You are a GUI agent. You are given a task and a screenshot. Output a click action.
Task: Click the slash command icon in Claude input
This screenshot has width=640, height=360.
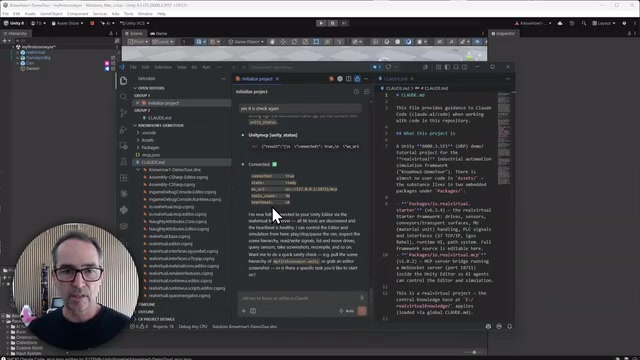click(253, 311)
